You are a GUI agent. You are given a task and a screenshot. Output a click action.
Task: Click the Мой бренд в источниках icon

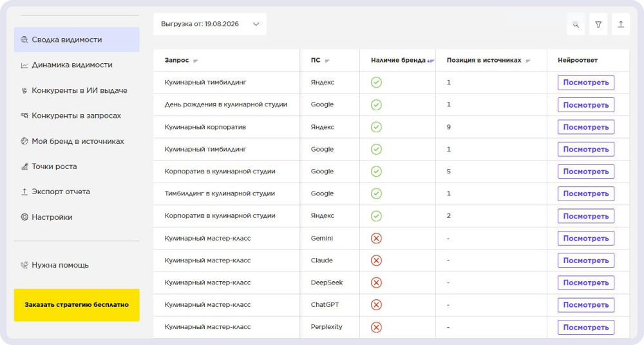pyautogui.click(x=24, y=141)
